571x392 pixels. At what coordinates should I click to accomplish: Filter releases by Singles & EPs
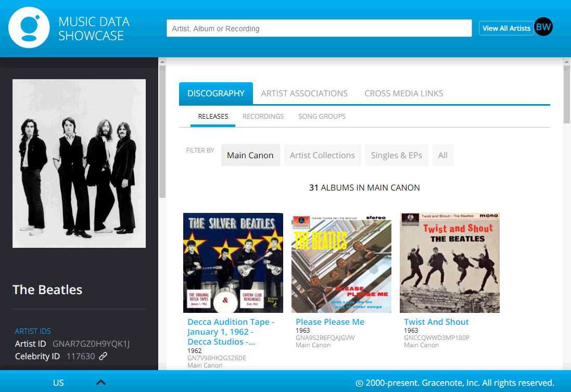click(x=396, y=155)
